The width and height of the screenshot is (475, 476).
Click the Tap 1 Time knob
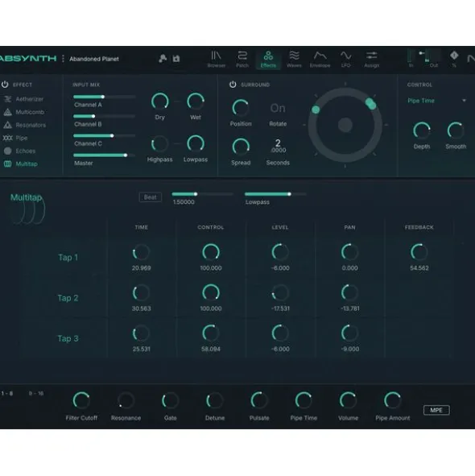[141, 252]
